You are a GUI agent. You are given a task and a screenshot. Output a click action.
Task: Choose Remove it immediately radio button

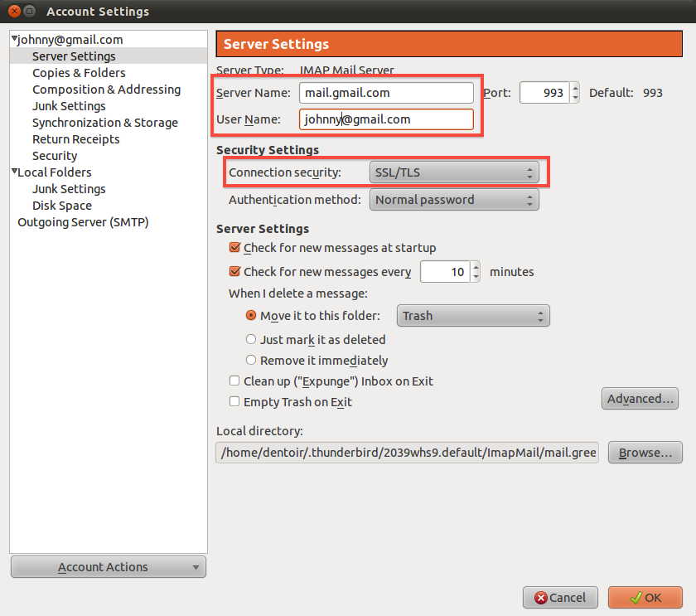point(251,361)
